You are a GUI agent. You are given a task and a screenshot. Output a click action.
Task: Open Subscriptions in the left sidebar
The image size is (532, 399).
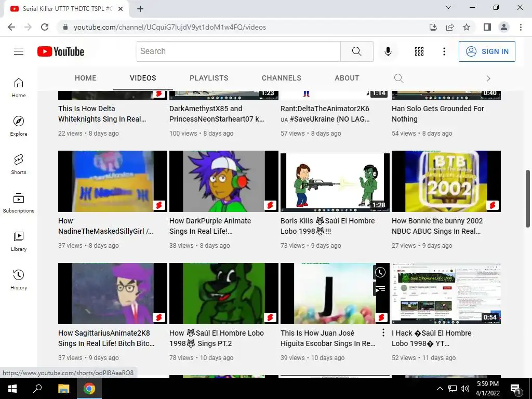19,203
